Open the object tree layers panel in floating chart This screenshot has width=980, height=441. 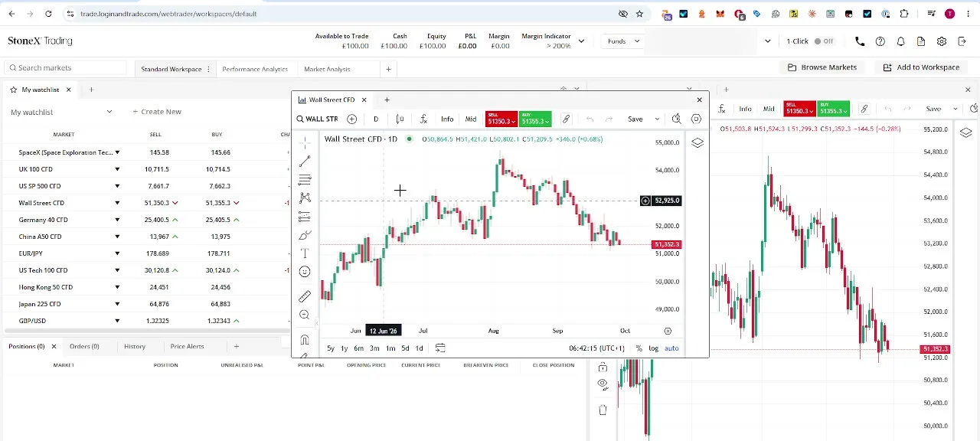tap(697, 143)
